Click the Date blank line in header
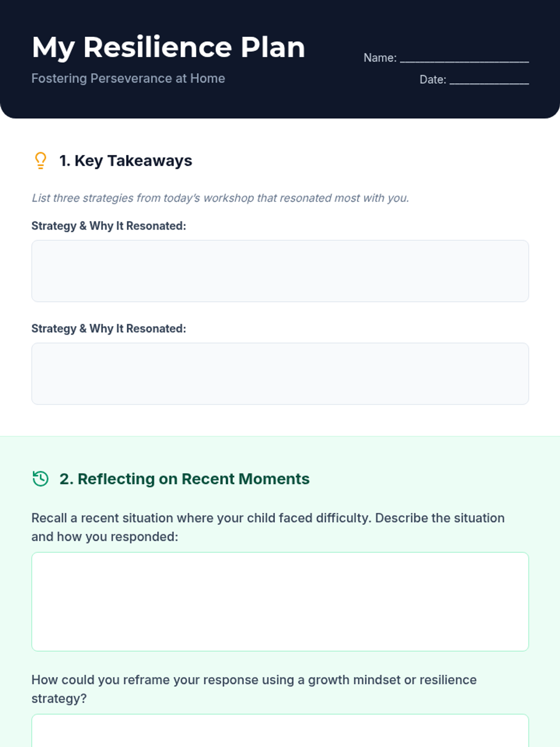 (x=489, y=80)
